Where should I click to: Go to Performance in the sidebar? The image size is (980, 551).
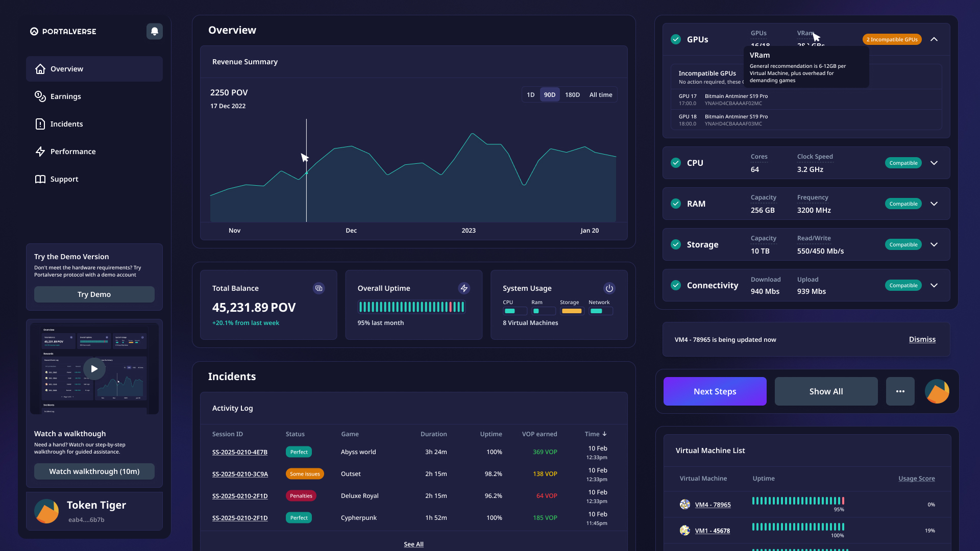(72, 152)
